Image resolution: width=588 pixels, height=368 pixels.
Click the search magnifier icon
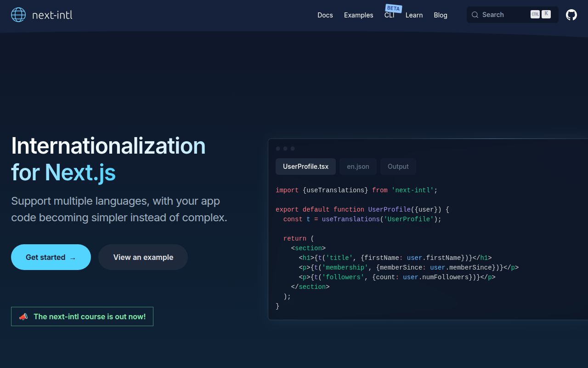475,15
